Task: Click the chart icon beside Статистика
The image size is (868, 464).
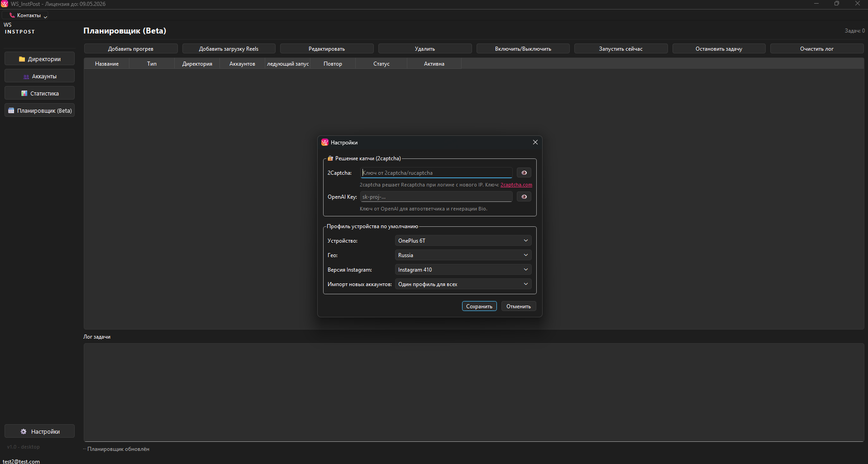Action: (x=24, y=94)
